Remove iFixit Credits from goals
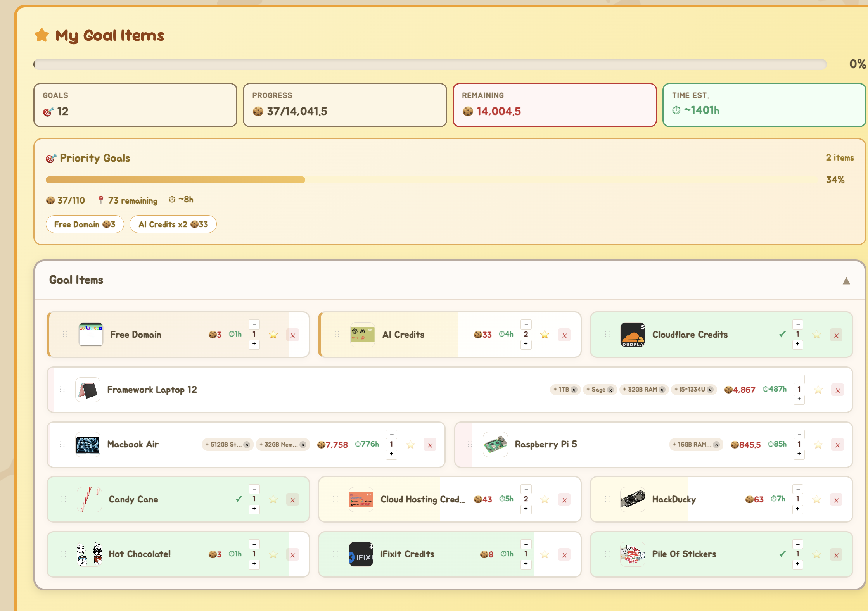 pos(564,555)
